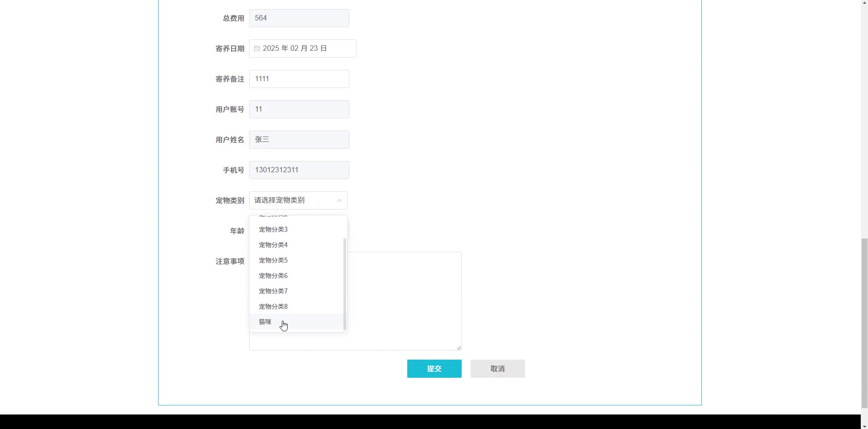Focus the 手机号 field with 13012312311
Image resolution: width=868 pixels, height=429 pixels.
coord(299,170)
